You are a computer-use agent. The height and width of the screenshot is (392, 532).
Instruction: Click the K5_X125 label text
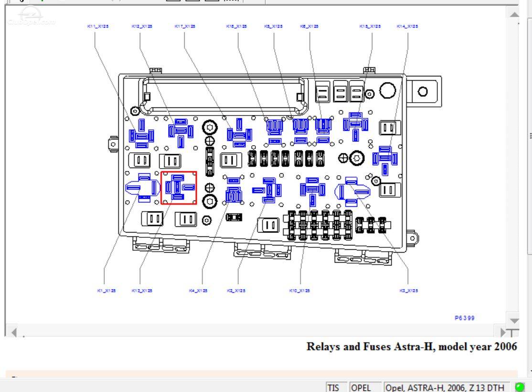click(274, 26)
